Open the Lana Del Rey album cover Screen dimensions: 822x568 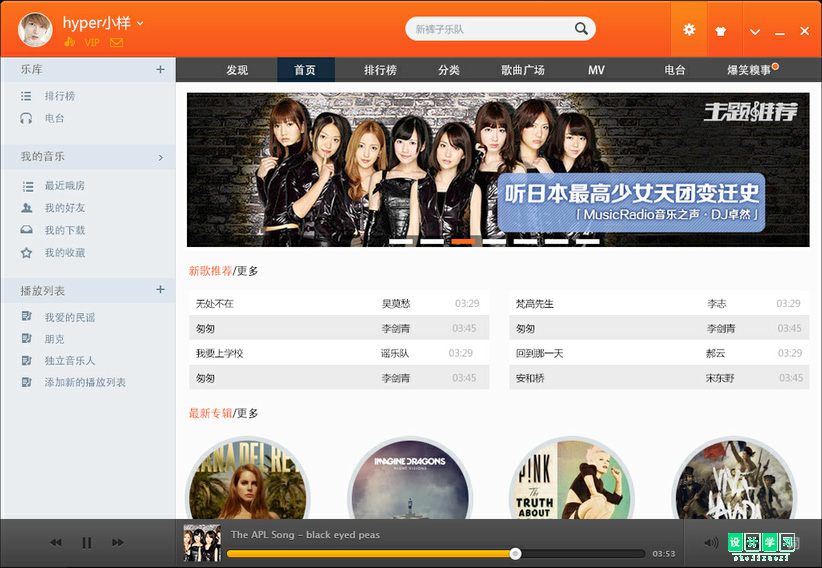(x=247, y=478)
